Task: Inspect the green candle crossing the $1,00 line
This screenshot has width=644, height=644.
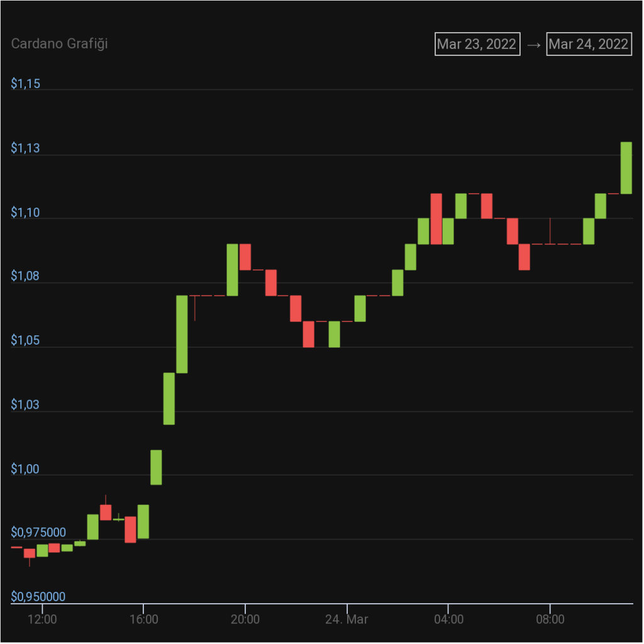Action: [156, 467]
